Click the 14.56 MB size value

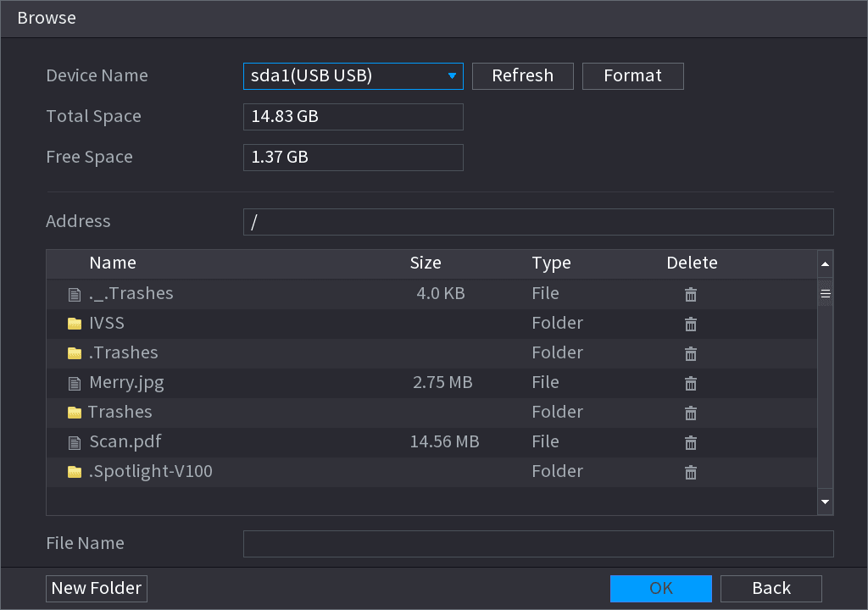click(x=444, y=441)
